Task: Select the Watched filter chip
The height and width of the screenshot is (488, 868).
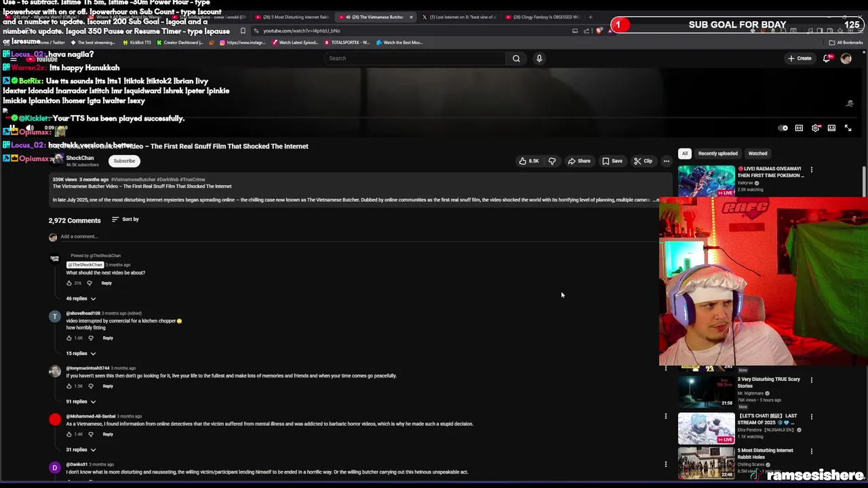Action: (757, 153)
